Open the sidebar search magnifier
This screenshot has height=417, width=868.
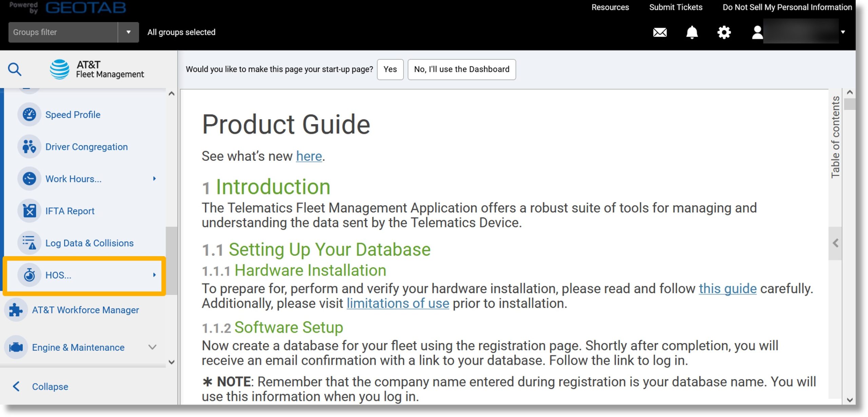[x=15, y=69]
